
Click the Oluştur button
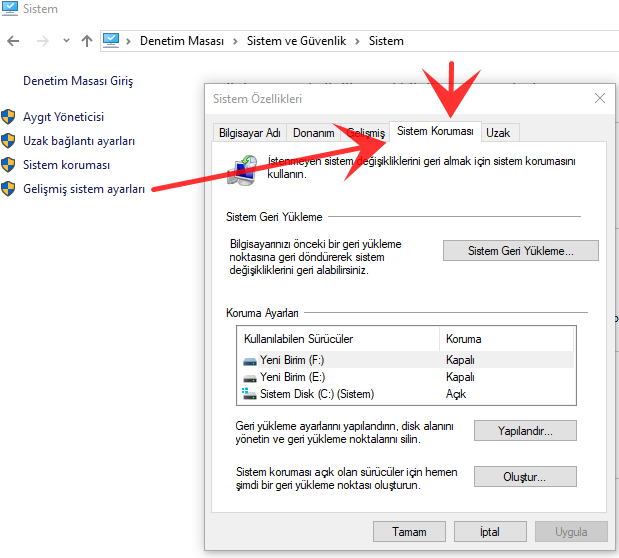tap(525, 477)
